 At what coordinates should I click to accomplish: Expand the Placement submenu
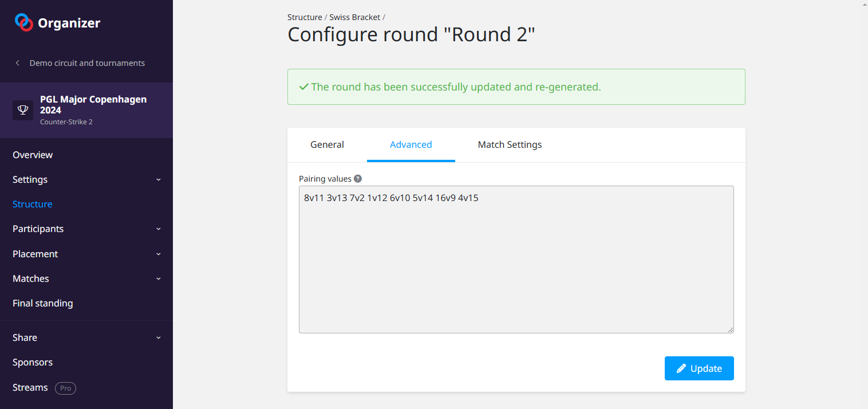point(159,254)
